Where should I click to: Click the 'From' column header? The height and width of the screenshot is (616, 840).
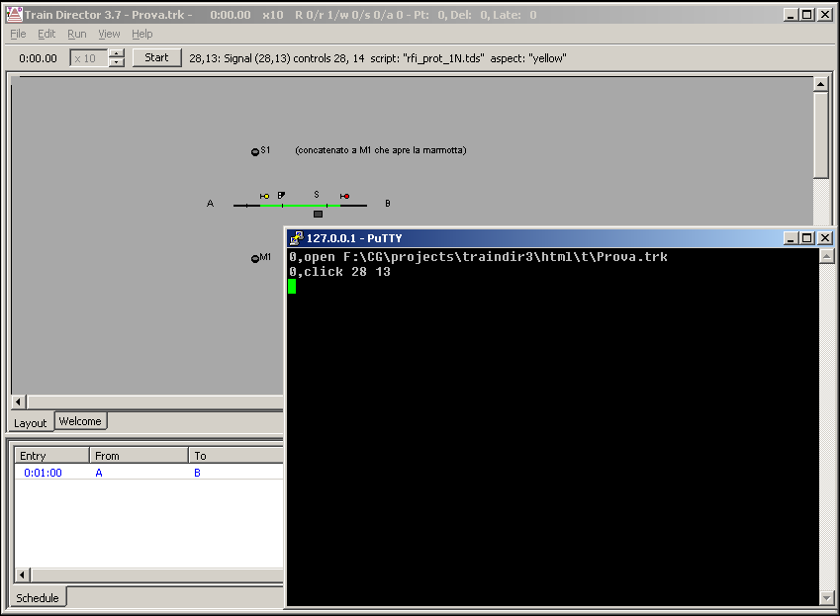(x=139, y=456)
